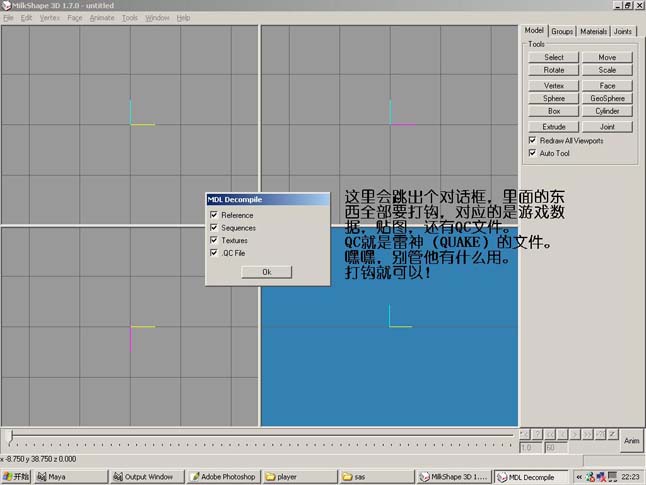Click the last-frame animation control button
This screenshot has width=646, height=485.
tap(600, 434)
